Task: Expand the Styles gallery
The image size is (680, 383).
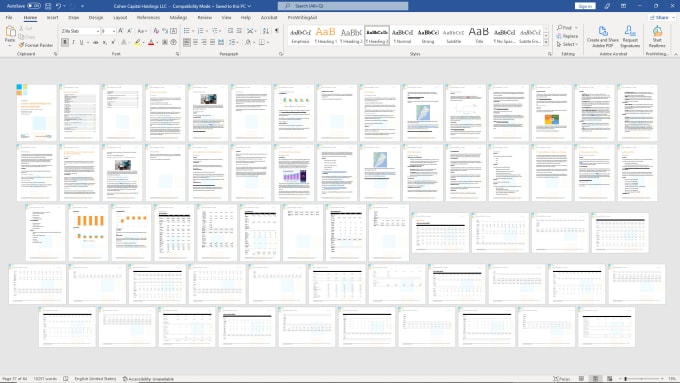Action: point(546,43)
